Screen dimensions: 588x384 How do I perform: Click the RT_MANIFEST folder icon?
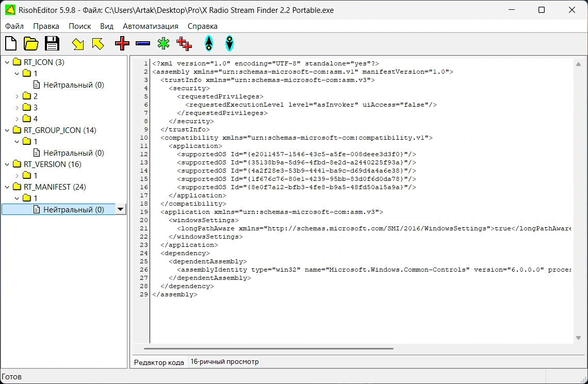[x=17, y=187]
